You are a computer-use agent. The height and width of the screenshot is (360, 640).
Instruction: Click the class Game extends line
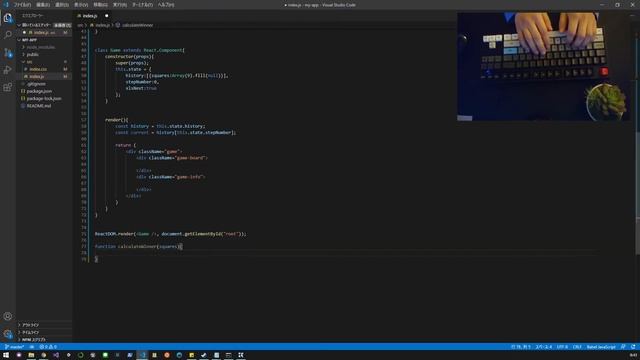click(140, 50)
